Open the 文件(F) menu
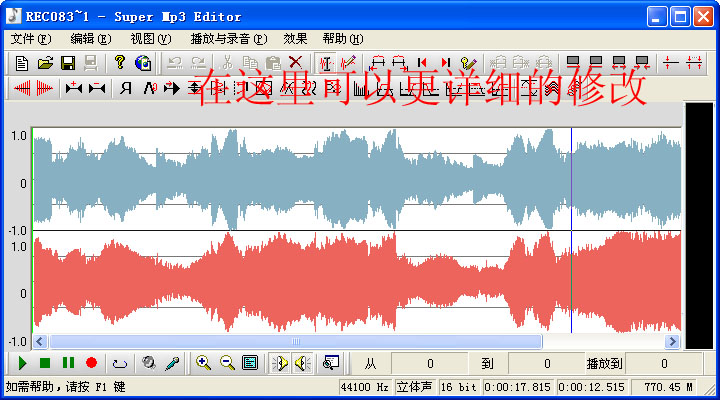720x400 pixels. tap(31, 39)
